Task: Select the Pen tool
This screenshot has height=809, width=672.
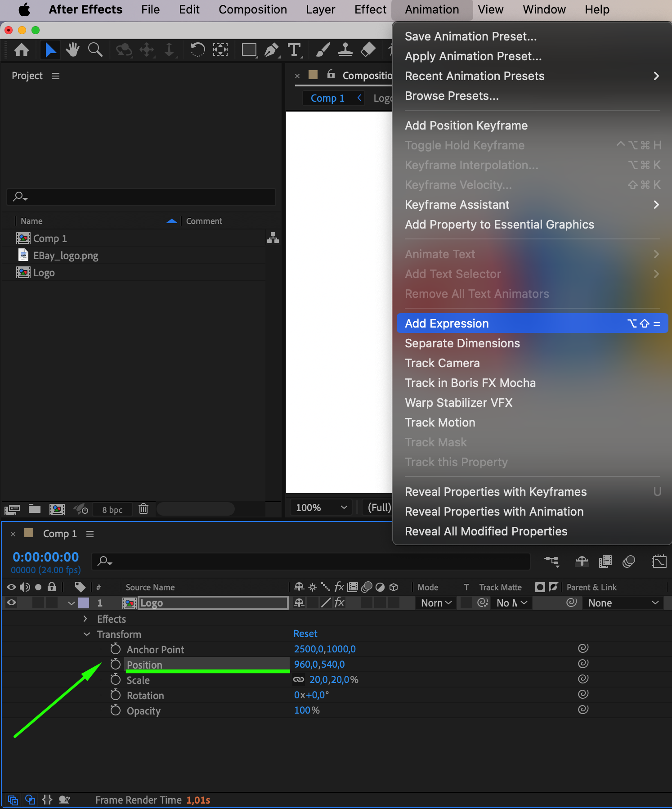Action: tap(271, 49)
